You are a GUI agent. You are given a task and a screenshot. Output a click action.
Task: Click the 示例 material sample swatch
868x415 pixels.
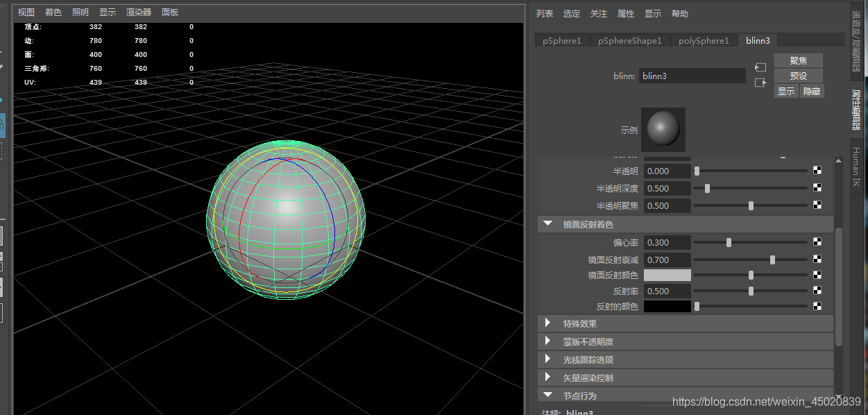(x=663, y=129)
